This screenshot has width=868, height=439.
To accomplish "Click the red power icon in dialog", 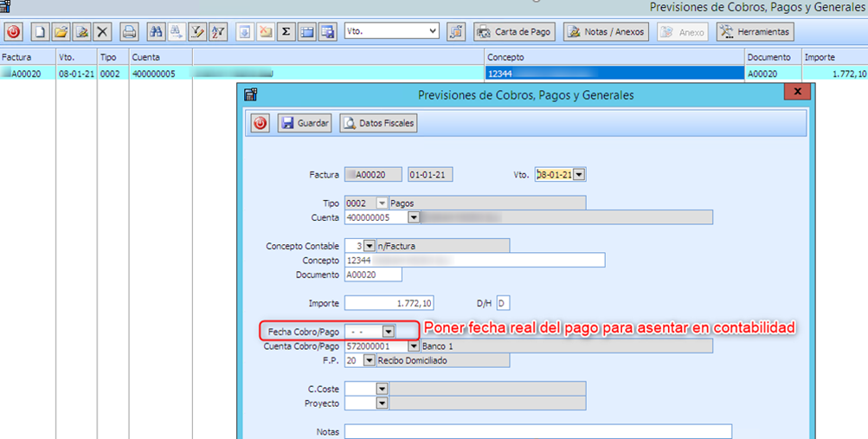I will pos(260,124).
